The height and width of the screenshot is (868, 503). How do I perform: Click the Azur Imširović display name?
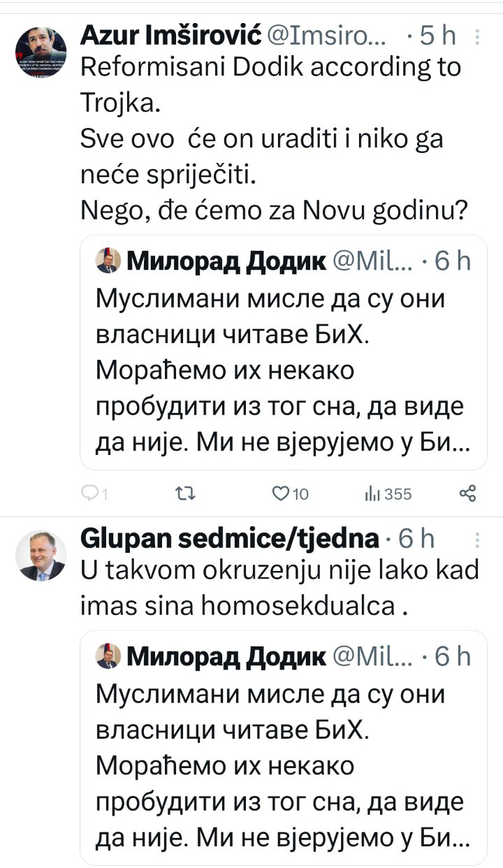point(172,34)
